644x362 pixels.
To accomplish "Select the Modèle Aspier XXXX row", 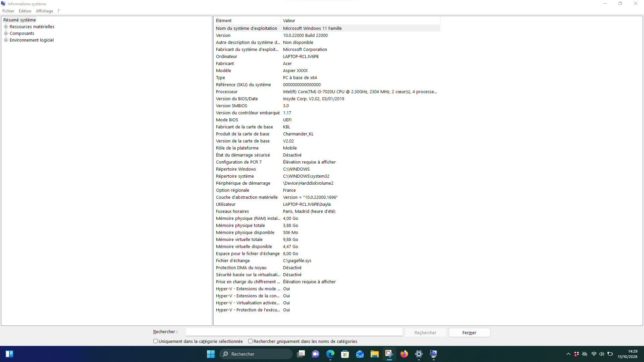I will pyautogui.click(x=327, y=71).
